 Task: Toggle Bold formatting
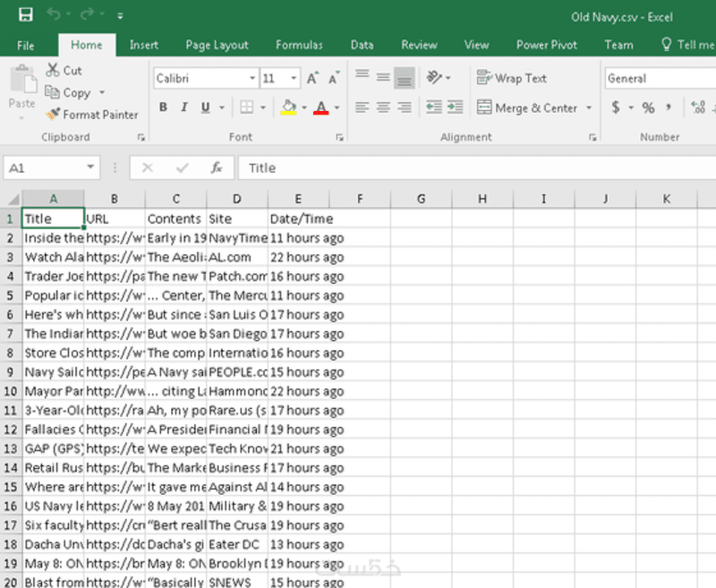[163, 107]
